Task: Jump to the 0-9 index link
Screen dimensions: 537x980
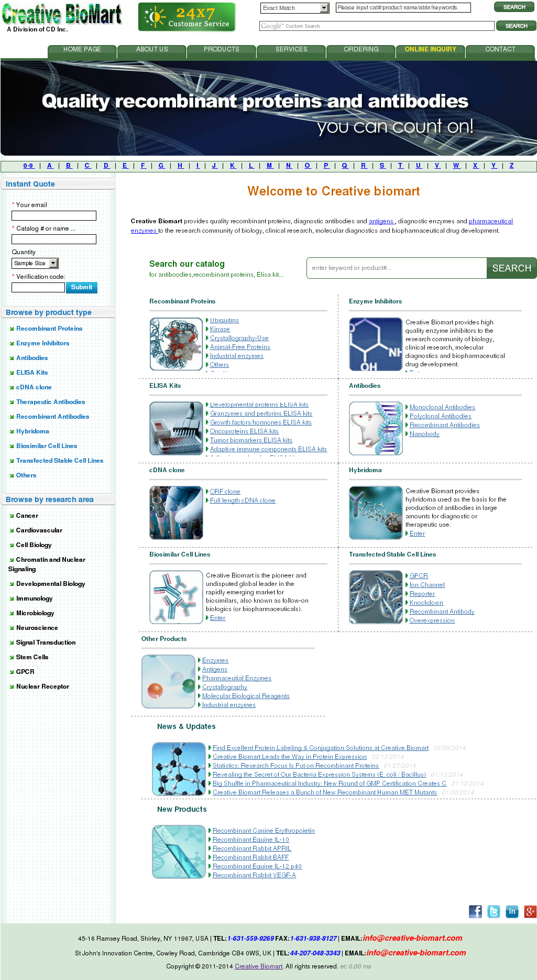Action: (x=28, y=166)
